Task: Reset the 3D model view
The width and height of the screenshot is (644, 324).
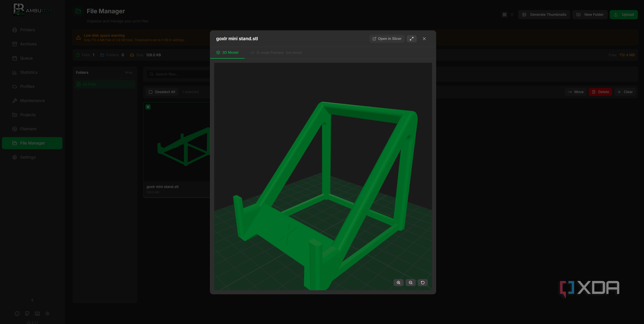Action: click(423, 283)
